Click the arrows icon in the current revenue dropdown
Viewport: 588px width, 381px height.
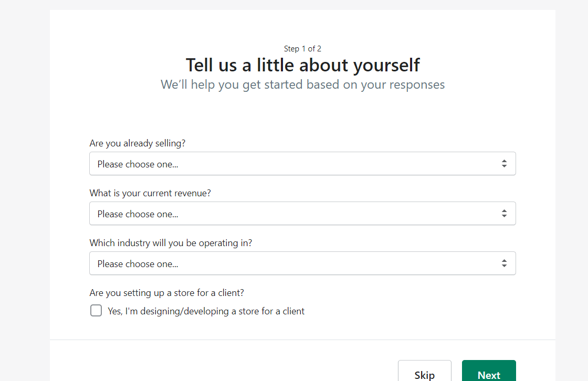[504, 214]
